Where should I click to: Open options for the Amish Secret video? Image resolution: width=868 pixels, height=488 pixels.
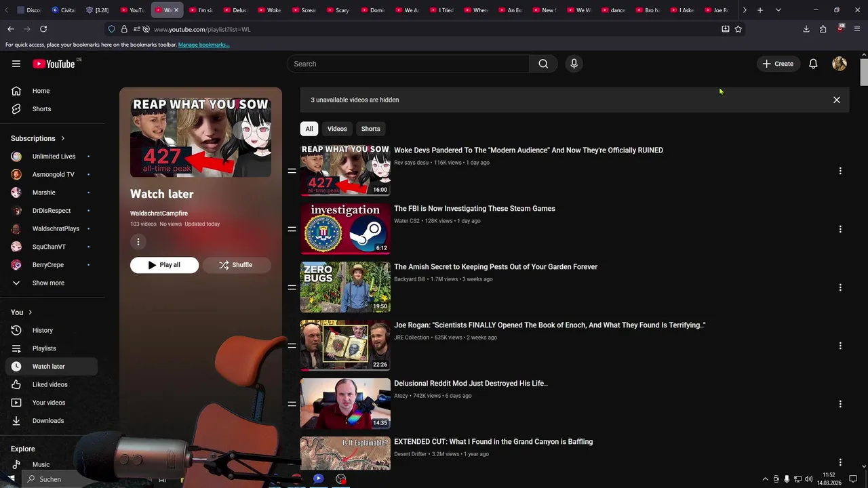point(840,287)
